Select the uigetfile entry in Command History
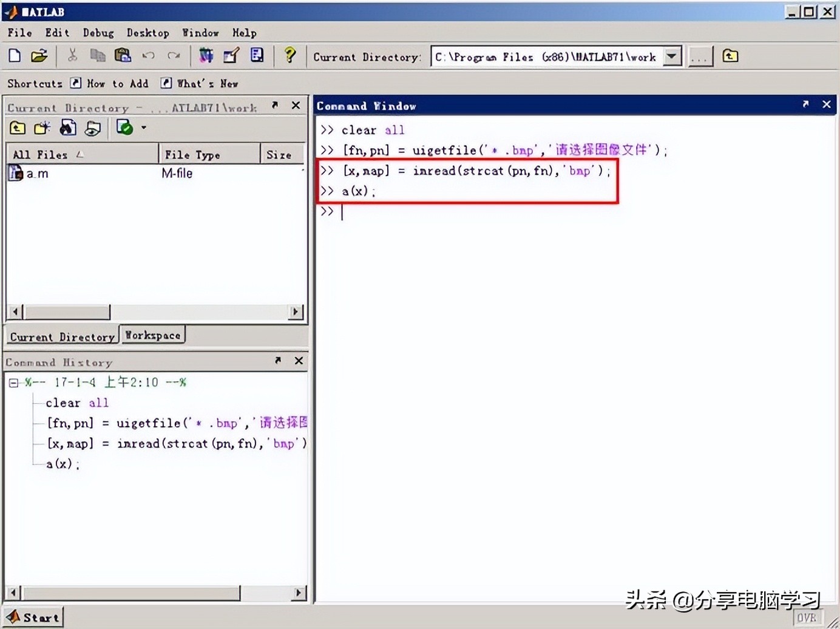 click(x=177, y=423)
